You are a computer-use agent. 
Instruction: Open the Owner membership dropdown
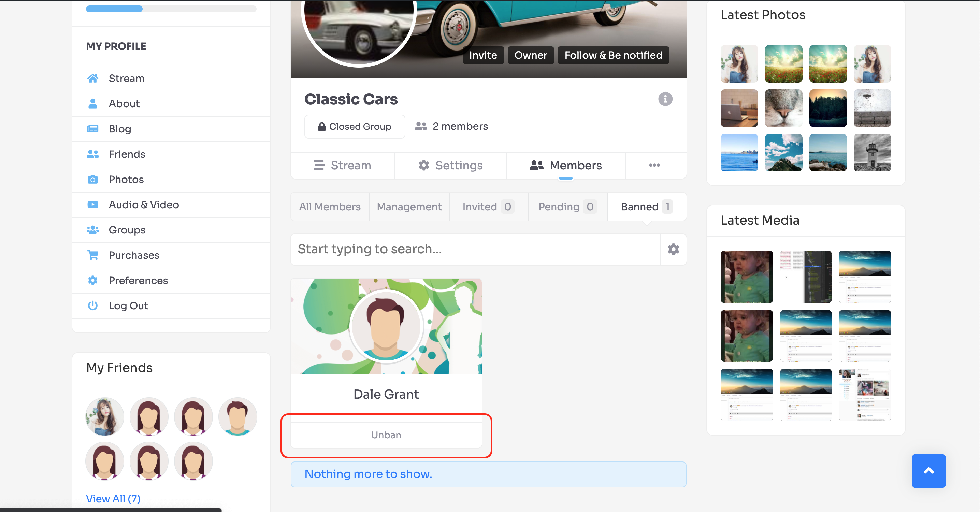(531, 55)
